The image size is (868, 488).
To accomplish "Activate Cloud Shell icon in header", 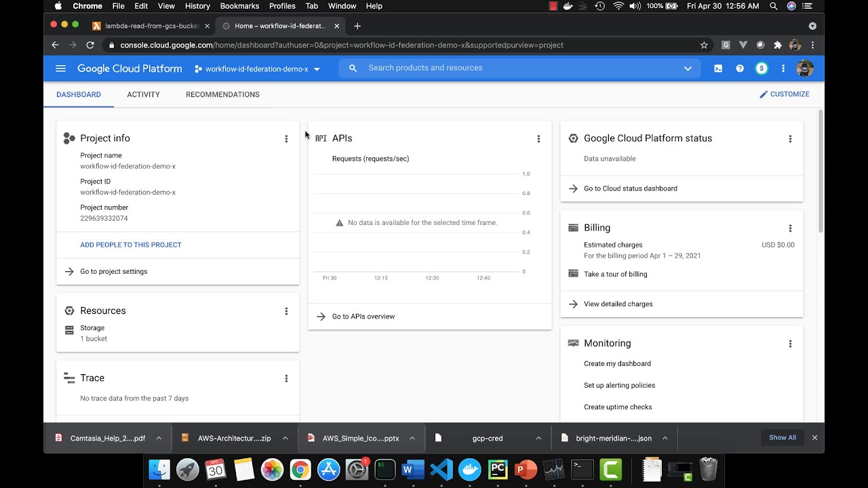I will coord(718,68).
